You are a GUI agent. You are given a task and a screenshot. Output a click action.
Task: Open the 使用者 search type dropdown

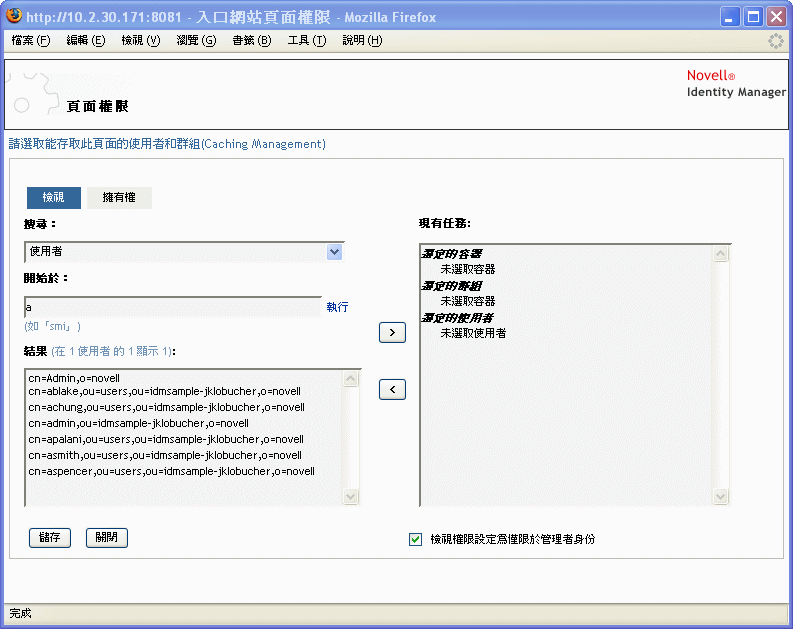184,252
